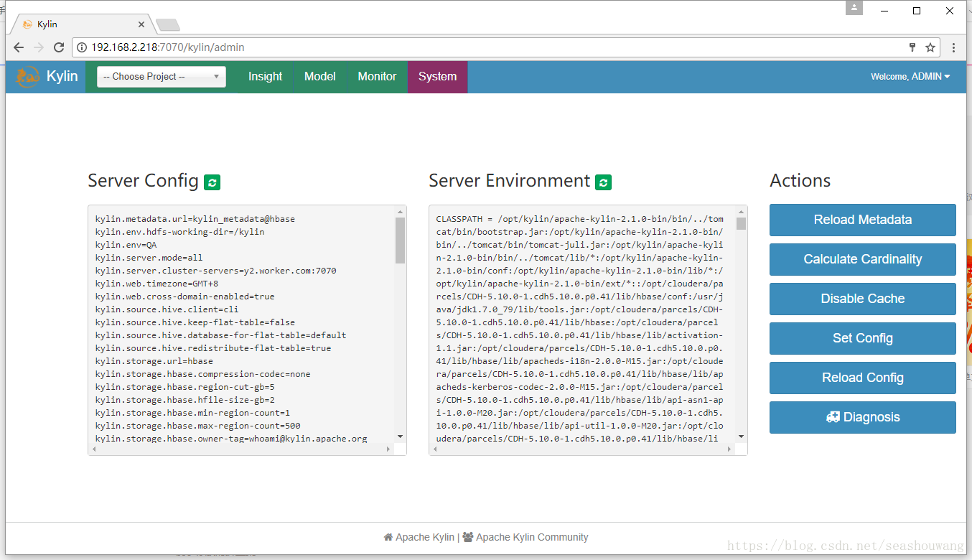Image resolution: width=972 pixels, height=560 pixels.
Task: Go forward in browser history
Action: [39, 47]
